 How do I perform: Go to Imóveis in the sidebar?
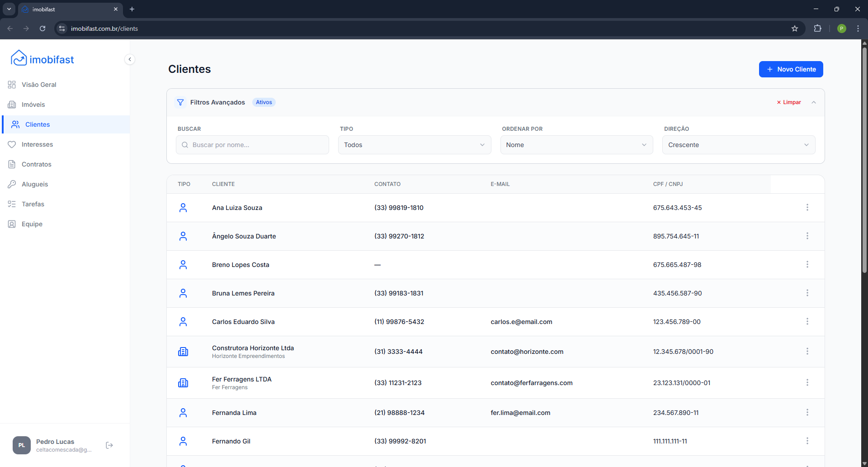click(33, 105)
